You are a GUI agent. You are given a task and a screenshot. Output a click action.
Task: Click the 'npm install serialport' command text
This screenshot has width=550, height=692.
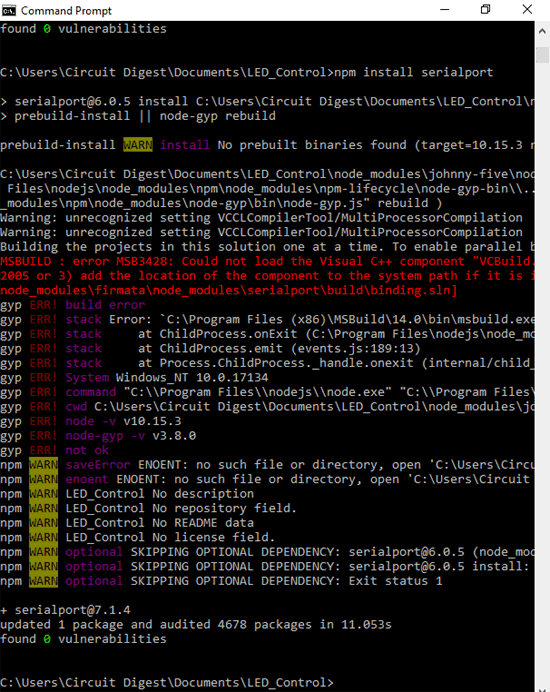[x=413, y=72]
